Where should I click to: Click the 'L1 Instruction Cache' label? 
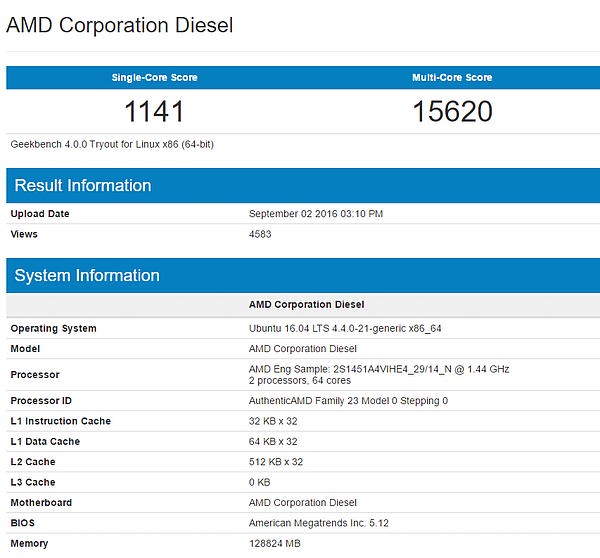click(x=60, y=421)
